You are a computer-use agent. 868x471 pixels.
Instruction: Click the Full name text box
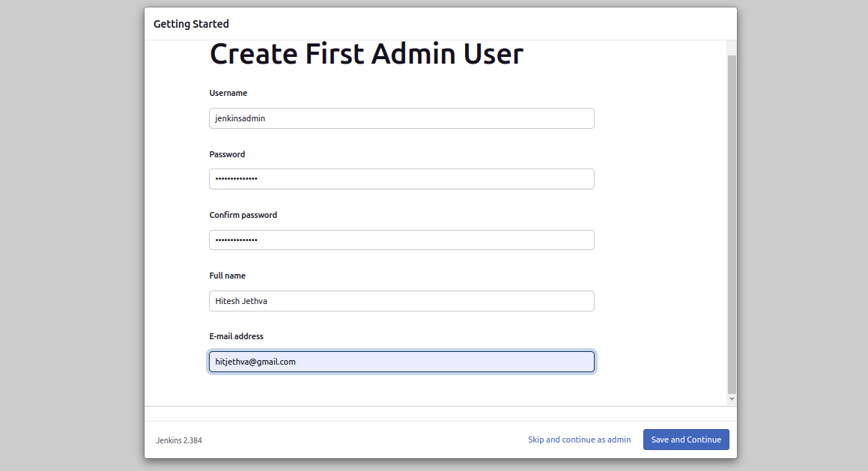pos(401,301)
